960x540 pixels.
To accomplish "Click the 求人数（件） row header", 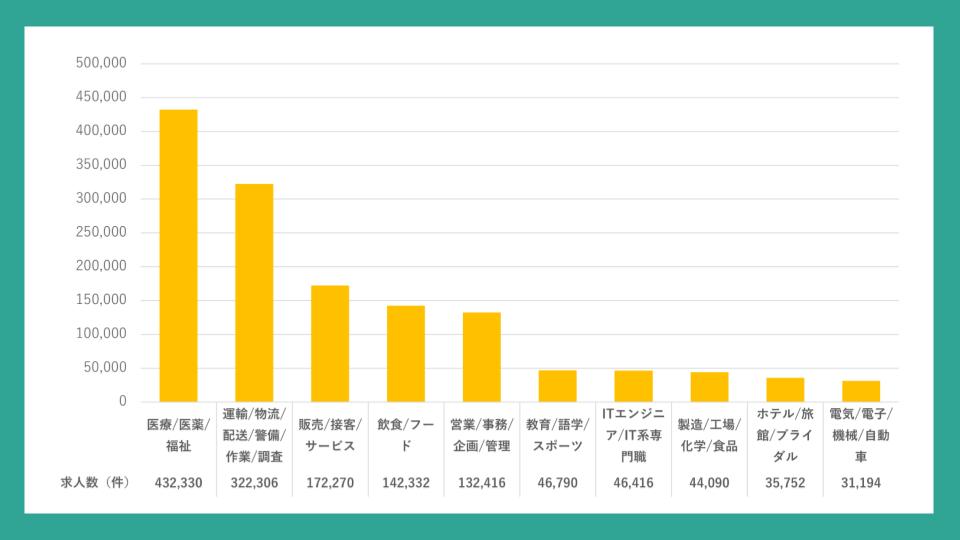I will point(95,483).
